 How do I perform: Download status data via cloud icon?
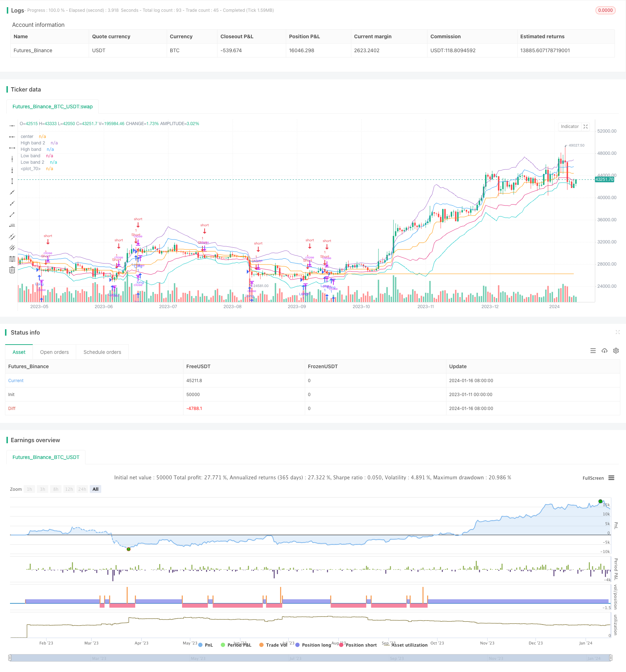coord(605,351)
